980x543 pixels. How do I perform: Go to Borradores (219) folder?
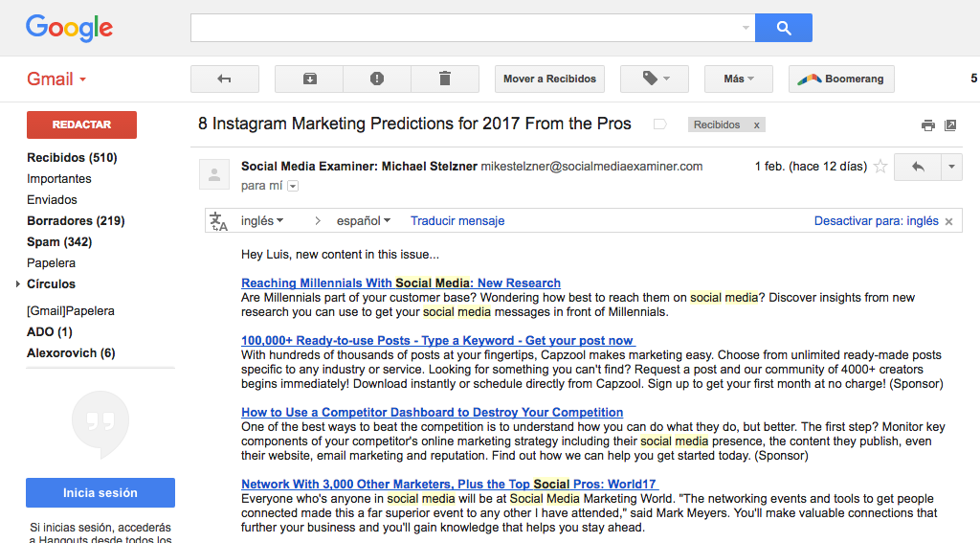click(x=76, y=220)
